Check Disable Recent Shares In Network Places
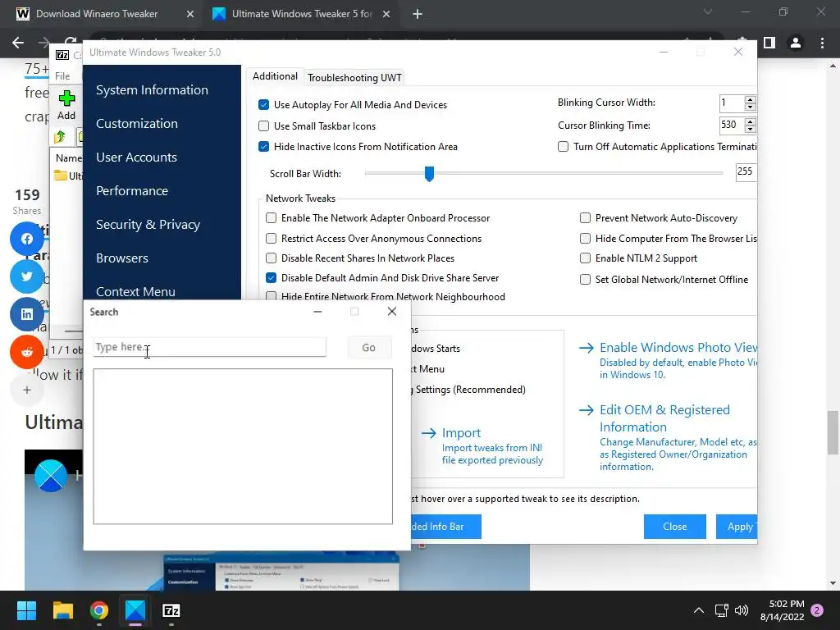Screen dimensions: 840x630 (x=271, y=258)
